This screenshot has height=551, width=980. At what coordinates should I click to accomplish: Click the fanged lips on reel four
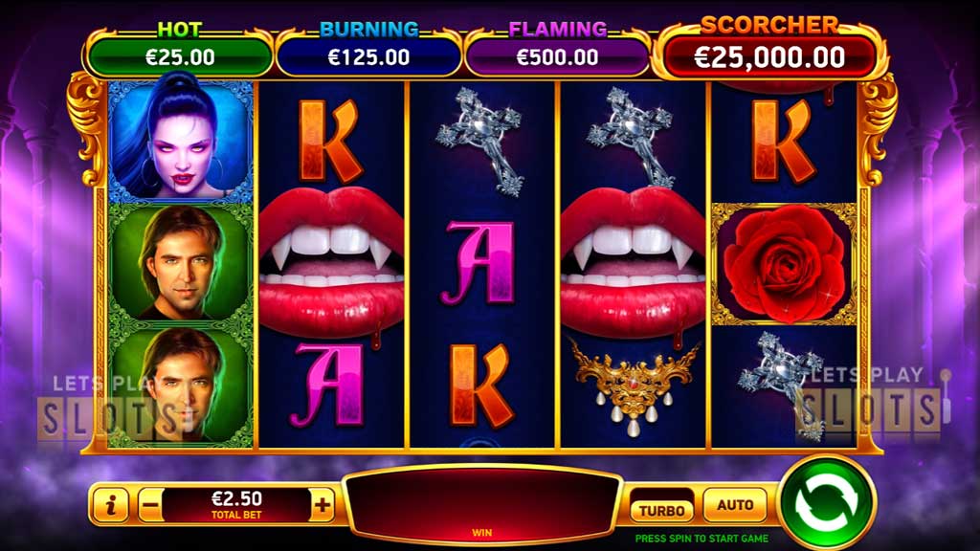click(x=634, y=262)
